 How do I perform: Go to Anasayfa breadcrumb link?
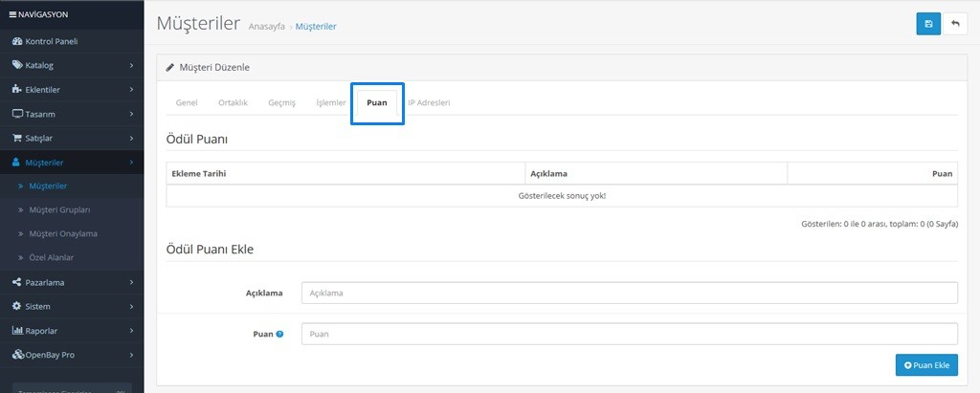coord(268,27)
